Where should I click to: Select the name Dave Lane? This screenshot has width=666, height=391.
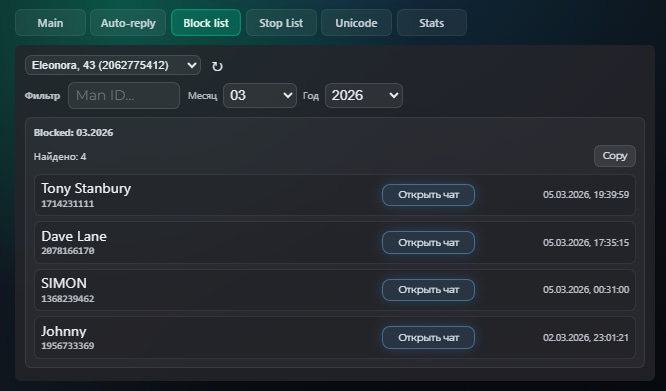coord(74,236)
